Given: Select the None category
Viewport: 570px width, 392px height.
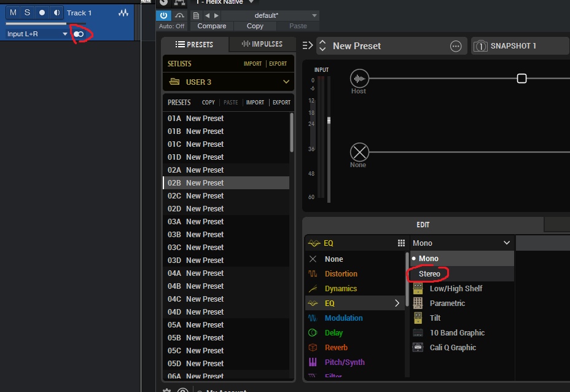Looking at the screenshot, I should tap(354, 259).
